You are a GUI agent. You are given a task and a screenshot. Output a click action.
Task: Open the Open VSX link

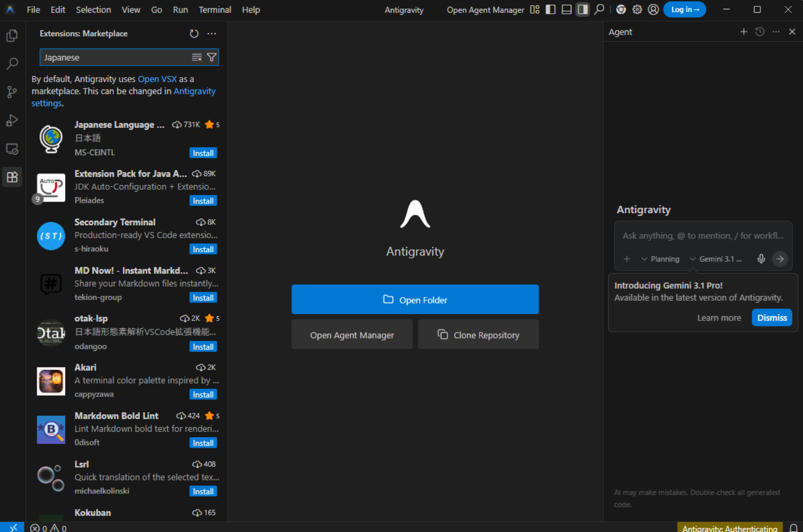[157, 79]
